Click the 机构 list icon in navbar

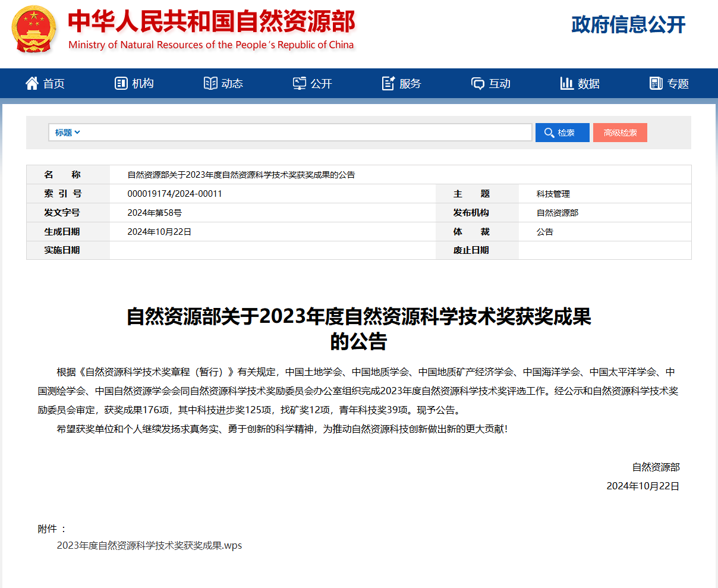click(x=121, y=83)
